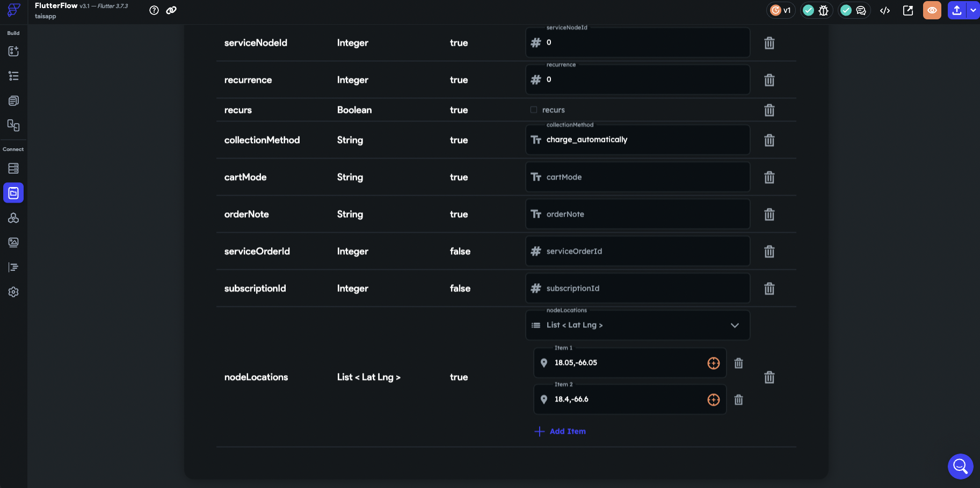The height and width of the screenshot is (488, 980).
Task: Click the Item 1 lat lng field
Action: [630, 363]
